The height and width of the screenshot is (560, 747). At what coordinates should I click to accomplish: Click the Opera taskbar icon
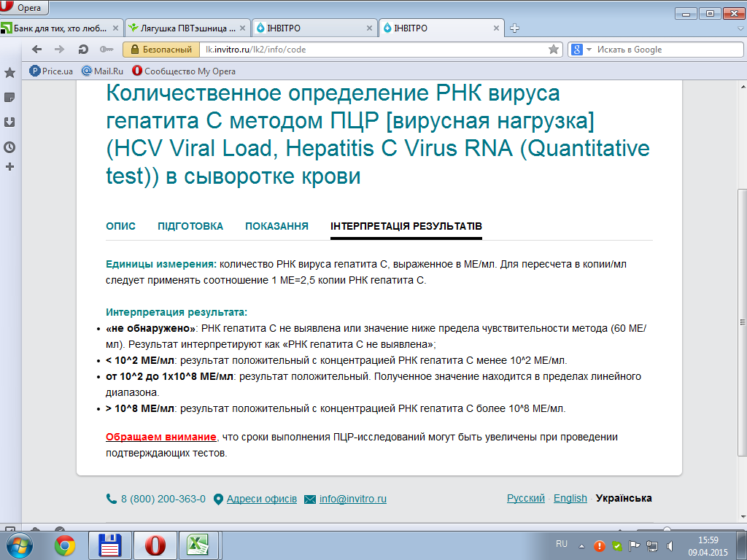155,545
